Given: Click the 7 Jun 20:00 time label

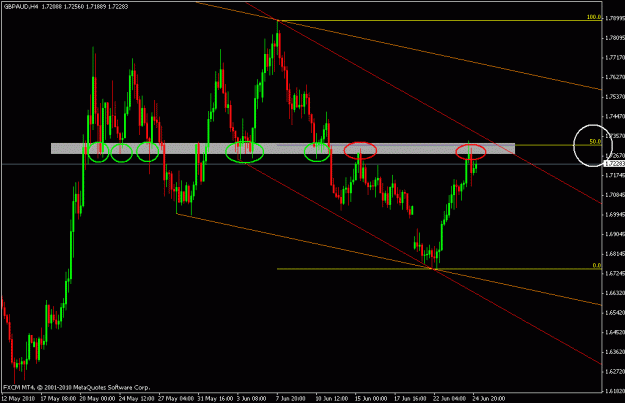Looking at the screenshot, I should point(291,398).
